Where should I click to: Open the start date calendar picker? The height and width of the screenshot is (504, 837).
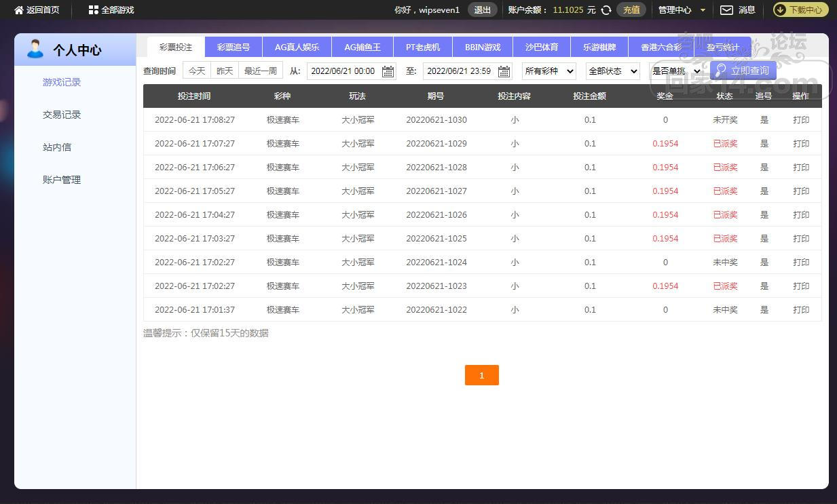coord(388,71)
